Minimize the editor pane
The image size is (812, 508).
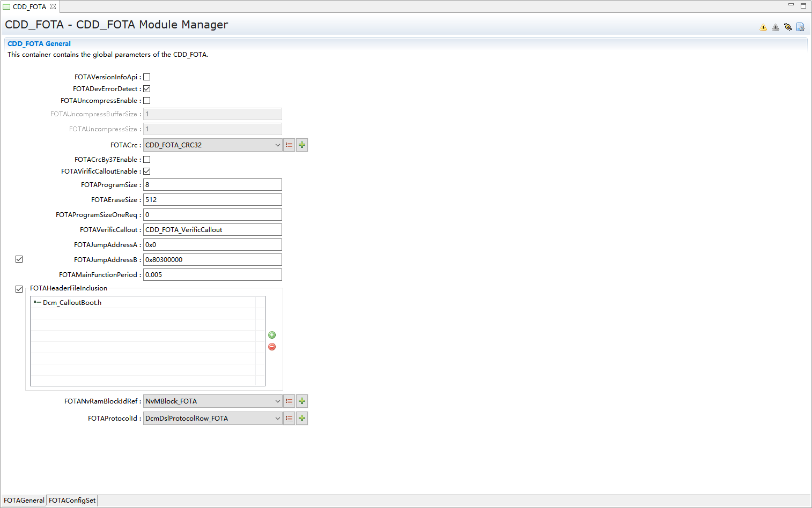(791, 5)
